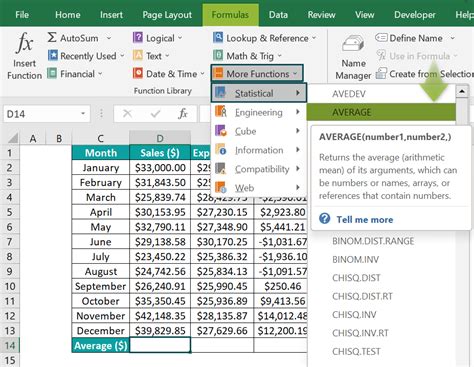Click the select-all corner triangle
This screenshot has height=367, width=474.
click(13, 138)
